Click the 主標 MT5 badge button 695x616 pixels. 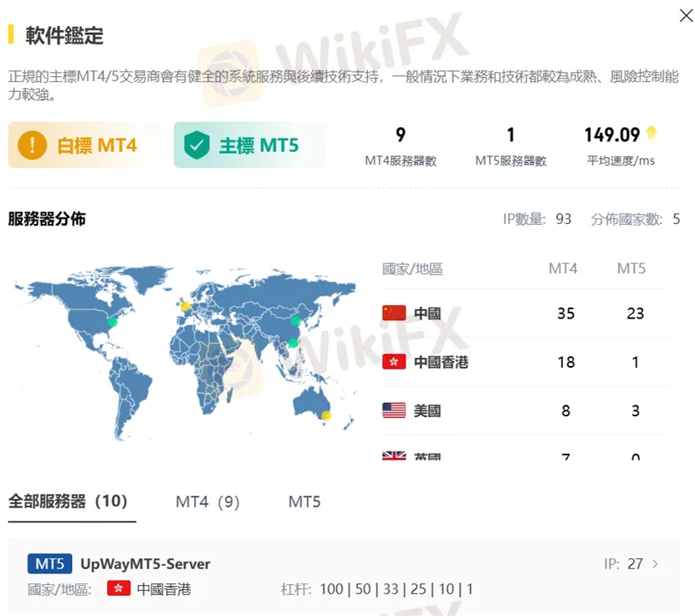(249, 145)
